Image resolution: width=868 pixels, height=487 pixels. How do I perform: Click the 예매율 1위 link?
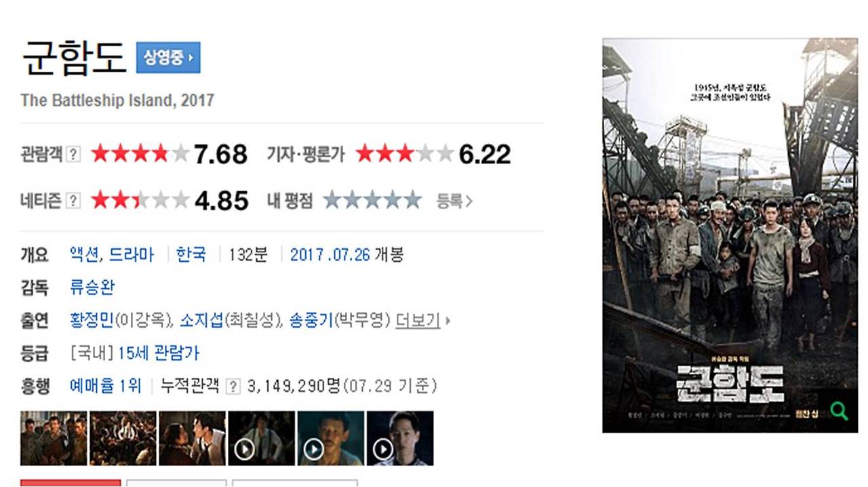(x=106, y=386)
